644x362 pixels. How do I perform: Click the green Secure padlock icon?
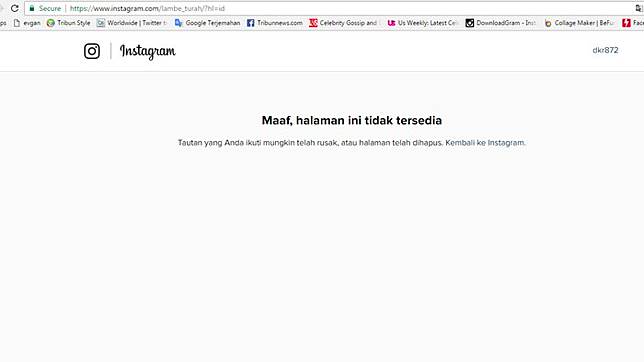tap(32, 8)
